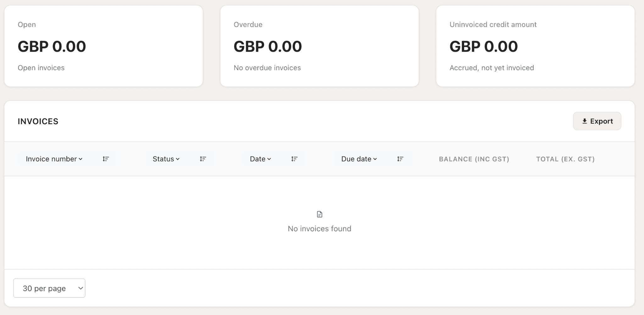Image resolution: width=644 pixels, height=315 pixels.
Task: Click the sort icon next to Date
Action: coord(294,159)
